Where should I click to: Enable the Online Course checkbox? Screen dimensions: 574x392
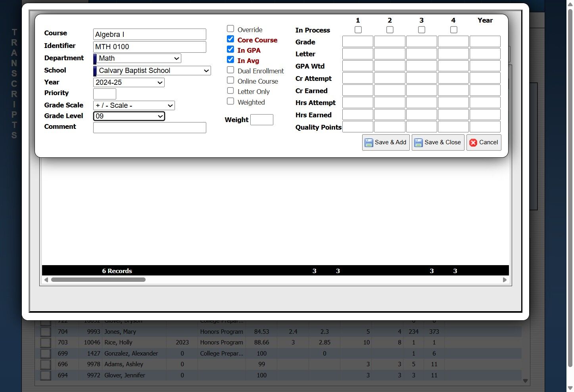pos(230,80)
